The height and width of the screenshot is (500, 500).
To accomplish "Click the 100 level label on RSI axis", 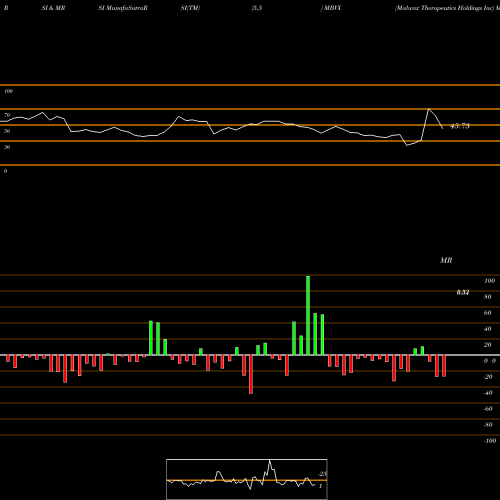I will [x=8, y=91].
